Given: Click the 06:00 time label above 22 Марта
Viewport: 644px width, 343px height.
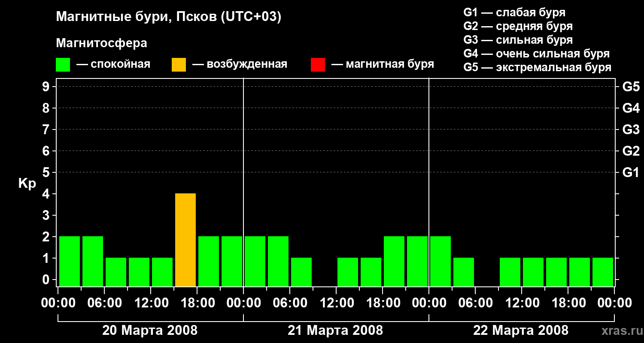Looking at the screenshot, I should point(475,303).
